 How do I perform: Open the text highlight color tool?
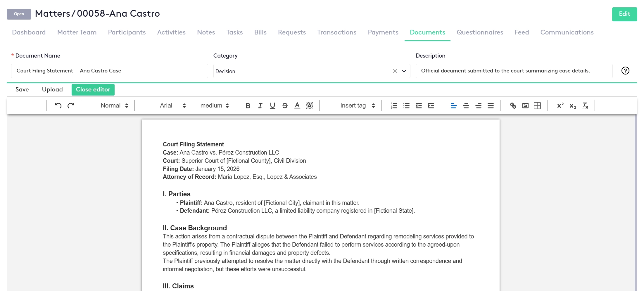coord(310,105)
